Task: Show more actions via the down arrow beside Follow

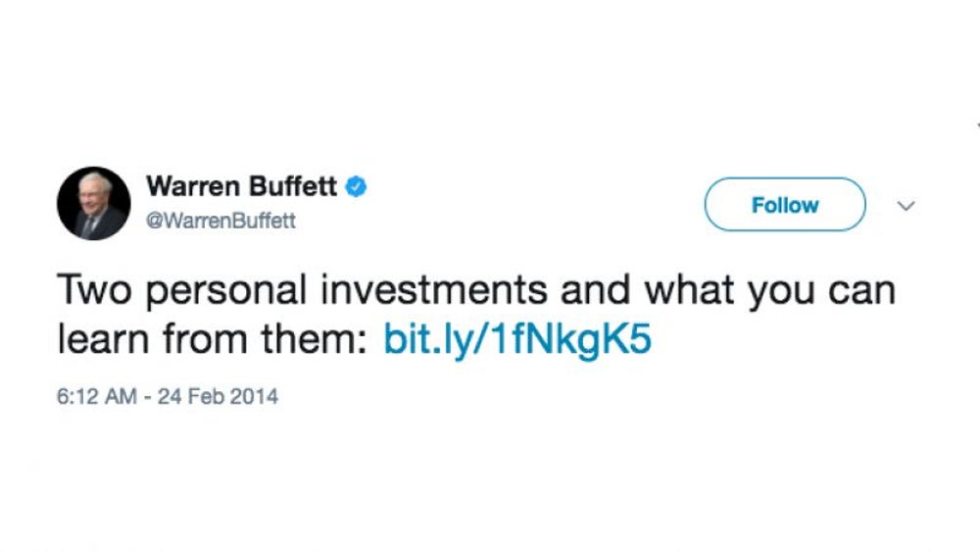Action: pyautogui.click(x=906, y=205)
